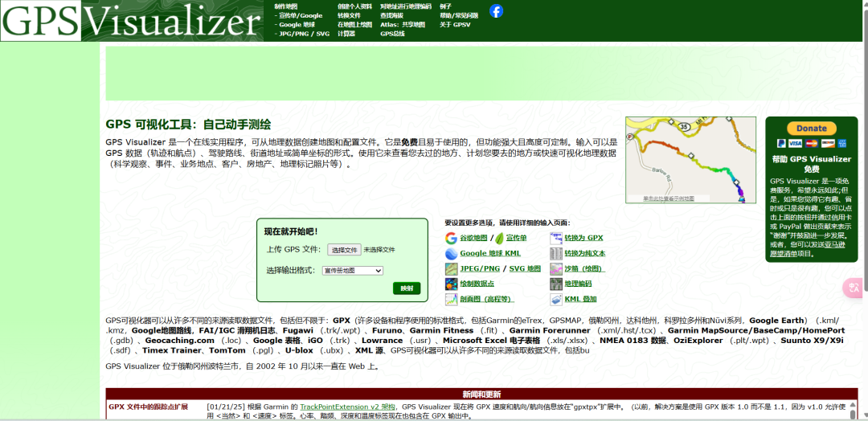Click the green 映射 button
The width and height of the screenshot is (868, 421).
tap(407, 288)
